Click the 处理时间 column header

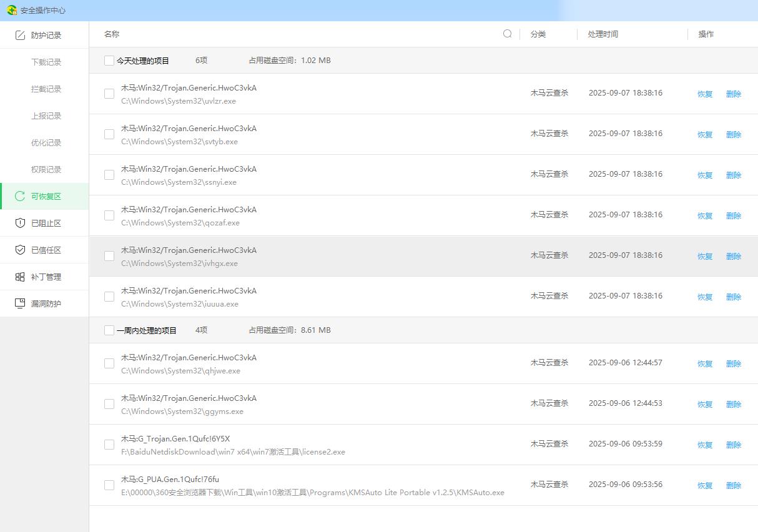[x=603, y=34]
